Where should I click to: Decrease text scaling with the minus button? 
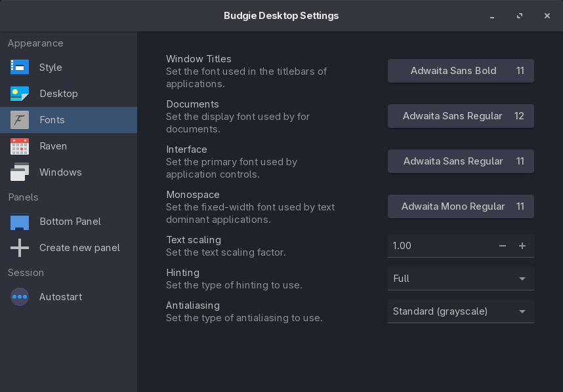(503, 246)
